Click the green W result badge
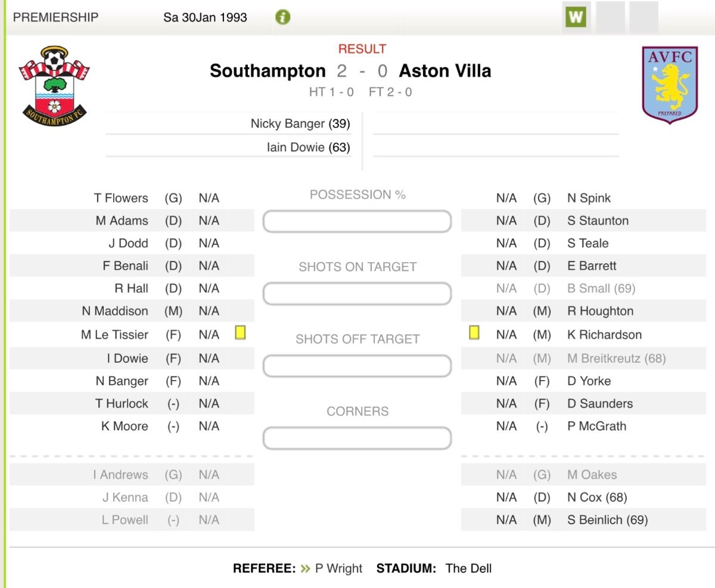 click(576, 17)
